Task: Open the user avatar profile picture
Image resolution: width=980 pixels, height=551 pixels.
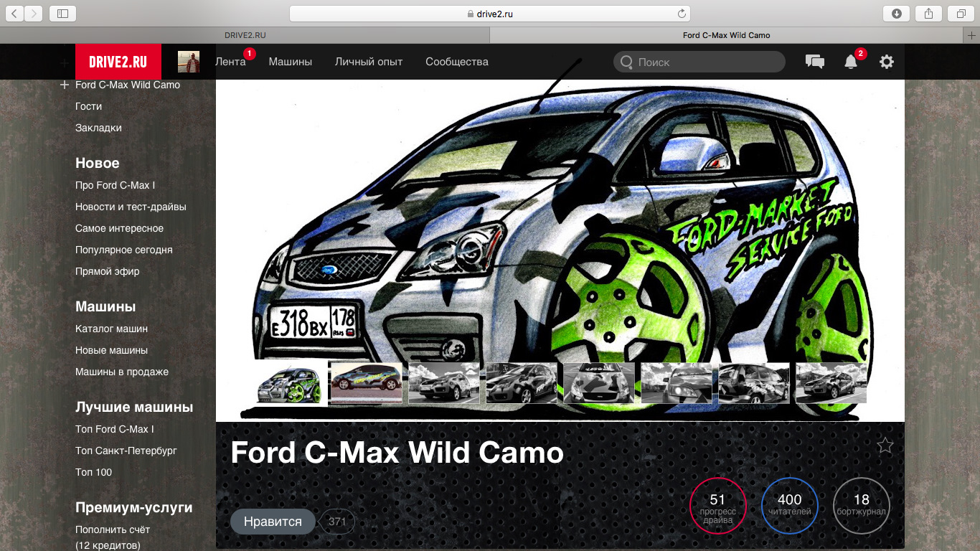Action: 189,62
